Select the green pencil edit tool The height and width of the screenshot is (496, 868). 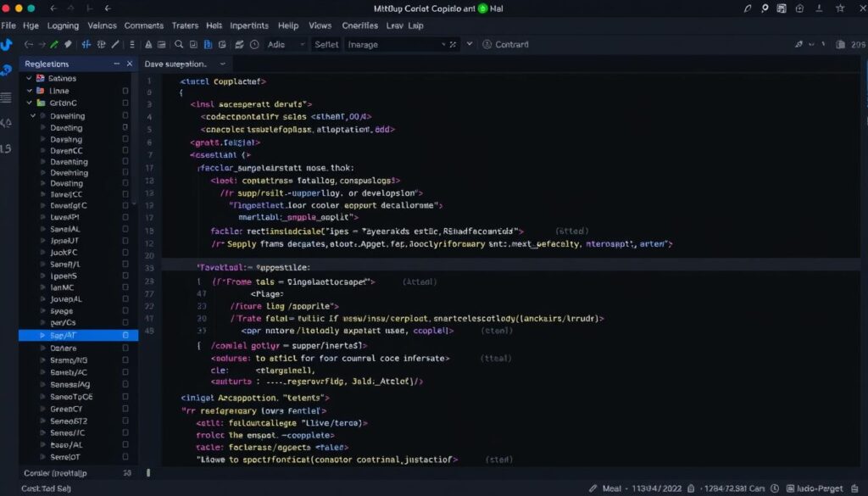pyautogui.click(x=54, y=44)
